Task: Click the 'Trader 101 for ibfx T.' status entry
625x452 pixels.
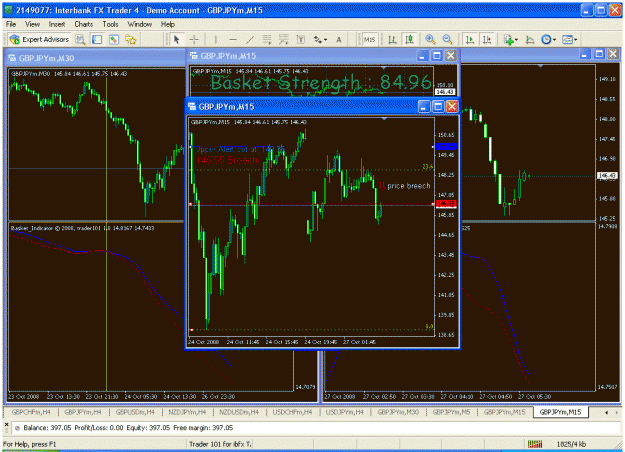Action: click(x=220, y=444)
